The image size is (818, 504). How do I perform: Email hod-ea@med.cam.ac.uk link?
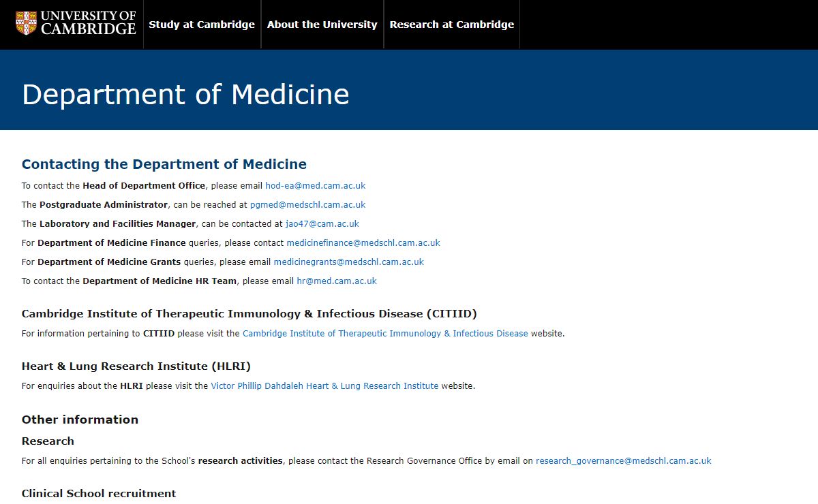click(x=316, y=185)
